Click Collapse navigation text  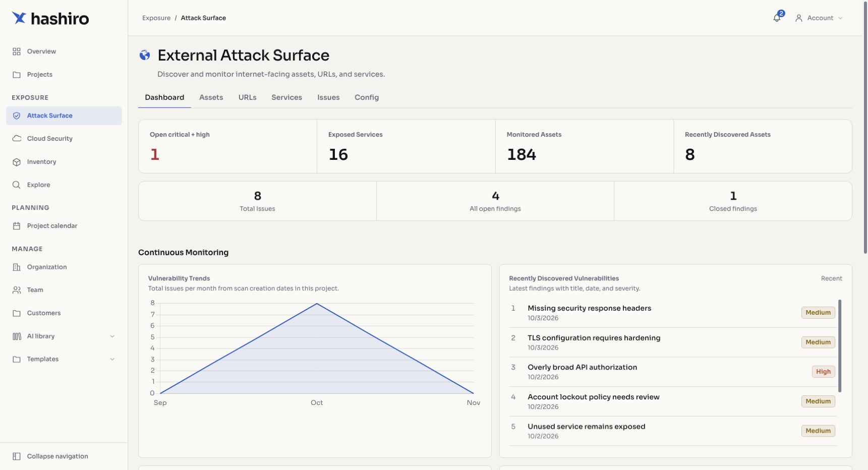(57, 456)
